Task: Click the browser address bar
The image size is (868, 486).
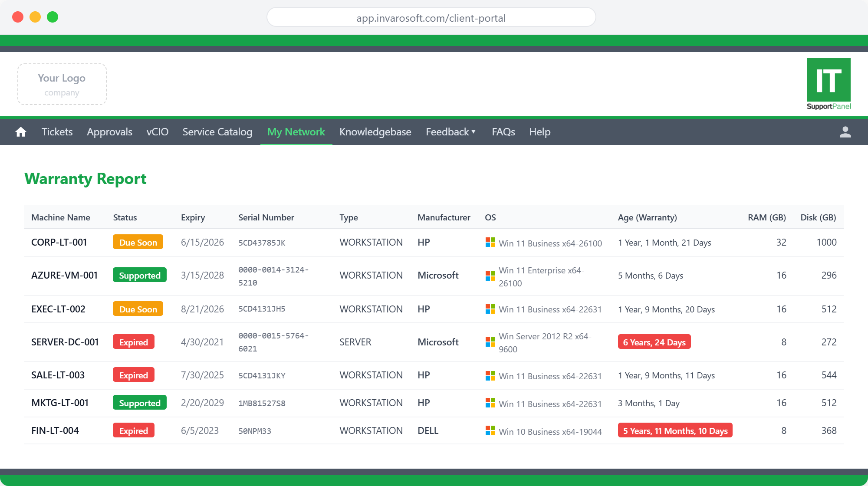Action: pyautogui.click(x=431, y=18)
